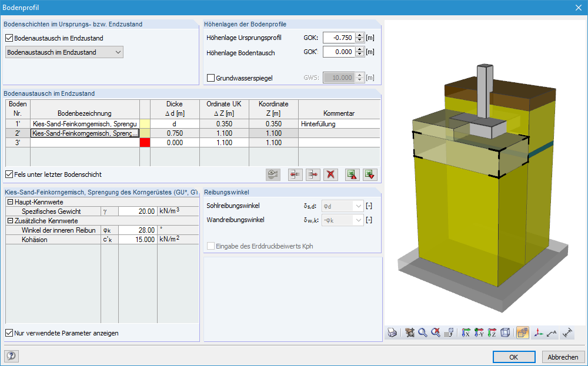Switch to isometric cube view
Viewport: 588px width, 366px height.
pyautogui.click(x=505, y=333)
